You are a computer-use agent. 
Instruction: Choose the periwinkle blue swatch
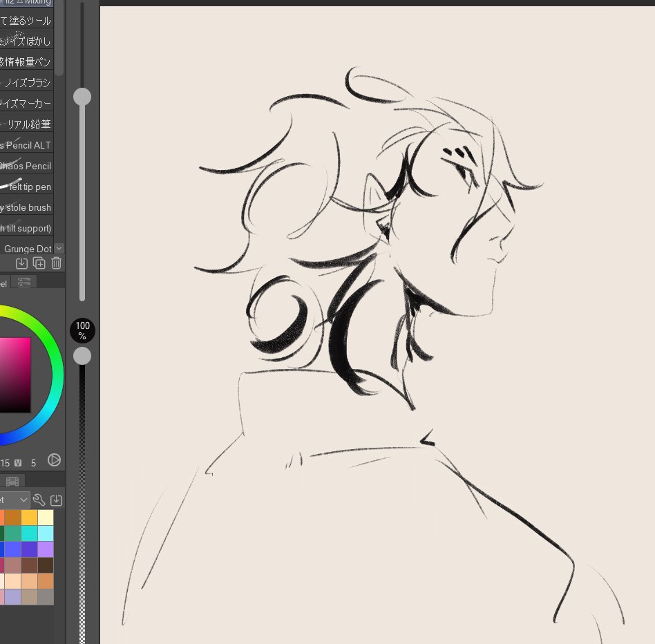(x=13, y=549)
